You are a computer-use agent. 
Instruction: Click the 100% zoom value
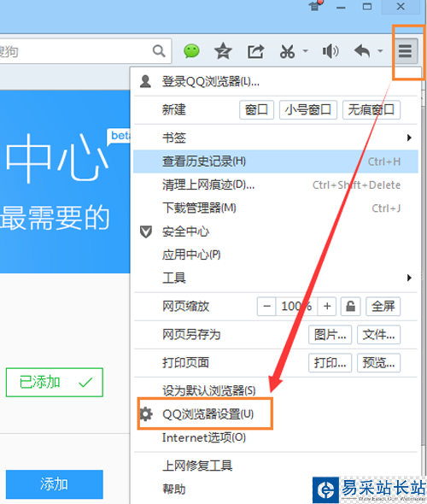(x=296, y=306)
